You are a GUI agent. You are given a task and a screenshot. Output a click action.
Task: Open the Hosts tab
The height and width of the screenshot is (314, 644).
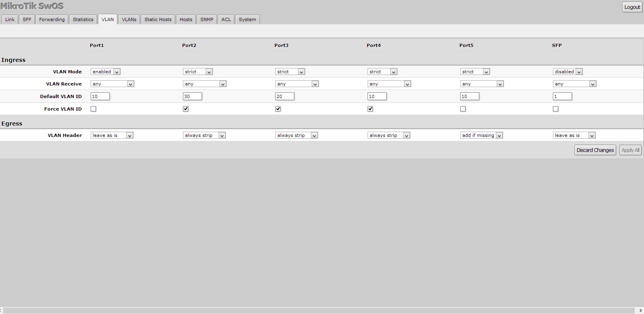pyautogui.click(x=186, y=19)
